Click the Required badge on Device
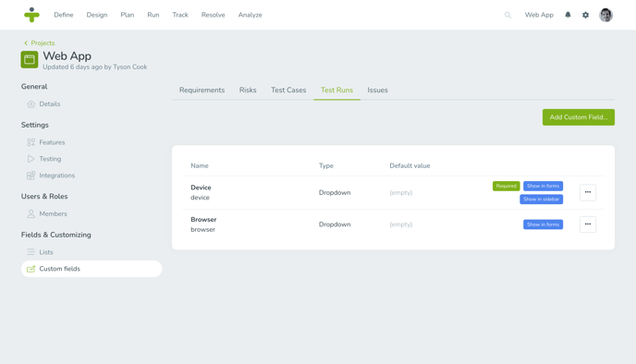The image size is (636, 364). tap(507, 186)
